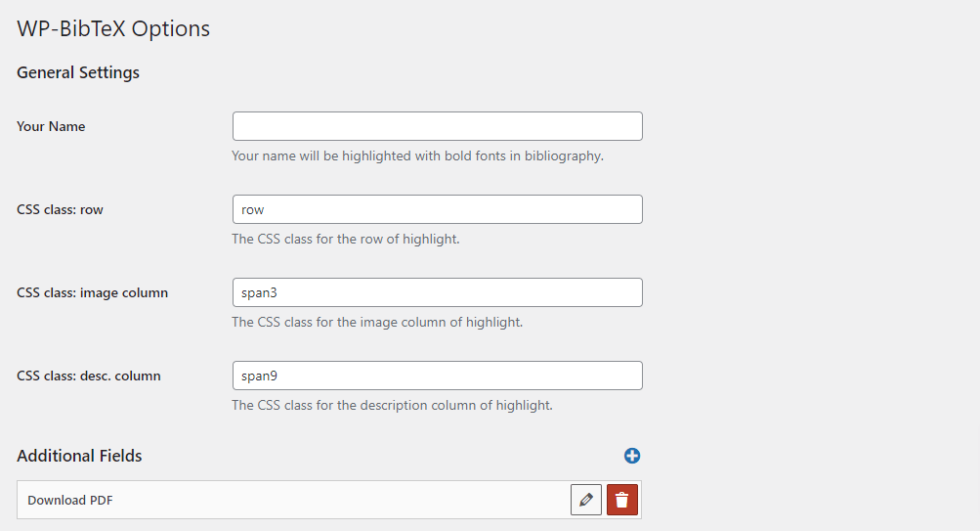Click the description column of highlight hint
The image size is (980, 531).
[x=392, y=405]
